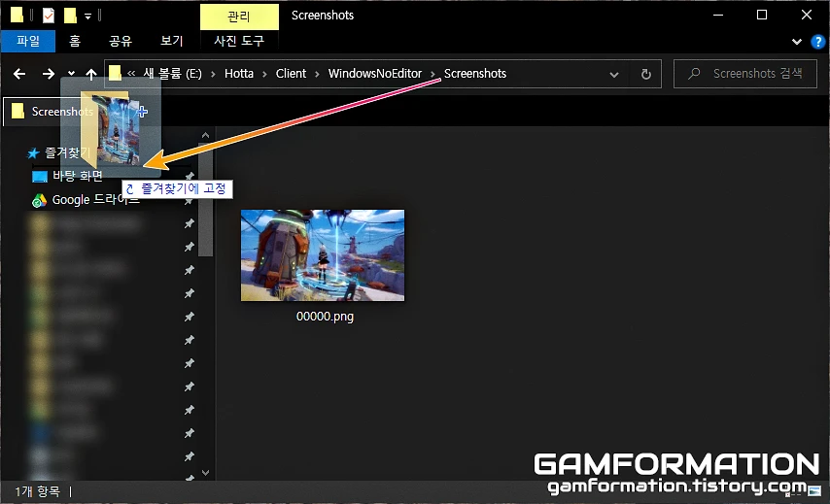Expand the ribbon with the chevron

click(x=797, y=41)
